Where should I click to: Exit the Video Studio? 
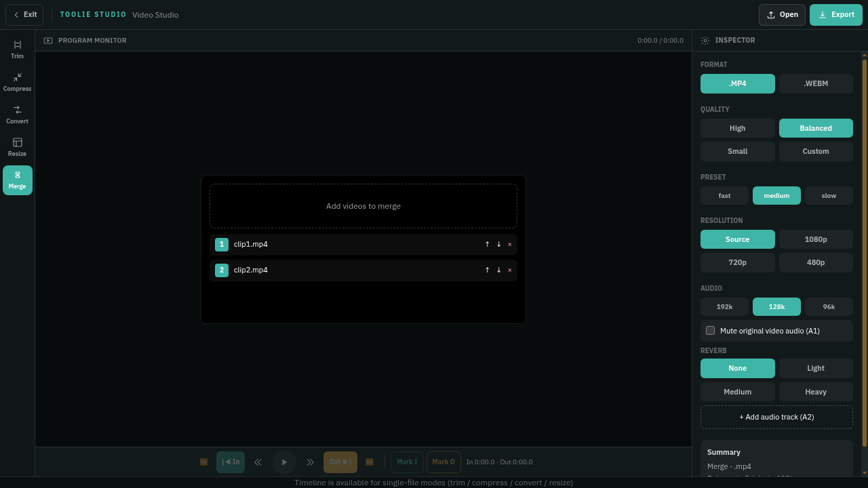coord(24,15)
